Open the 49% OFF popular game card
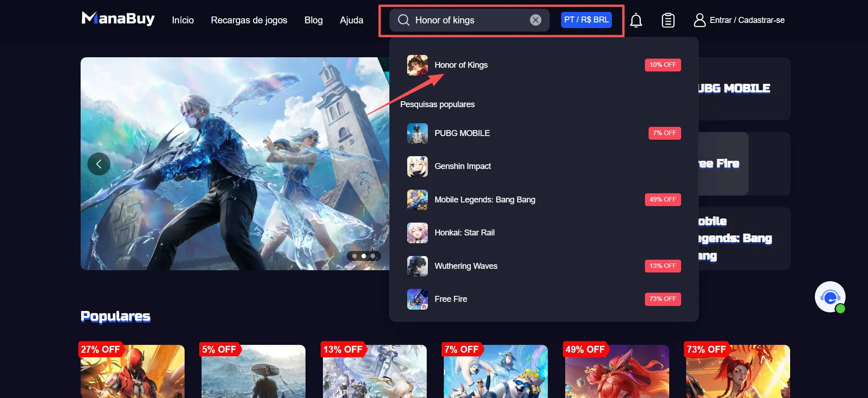Viewport: 868px width, 398px height. (617, 371)
